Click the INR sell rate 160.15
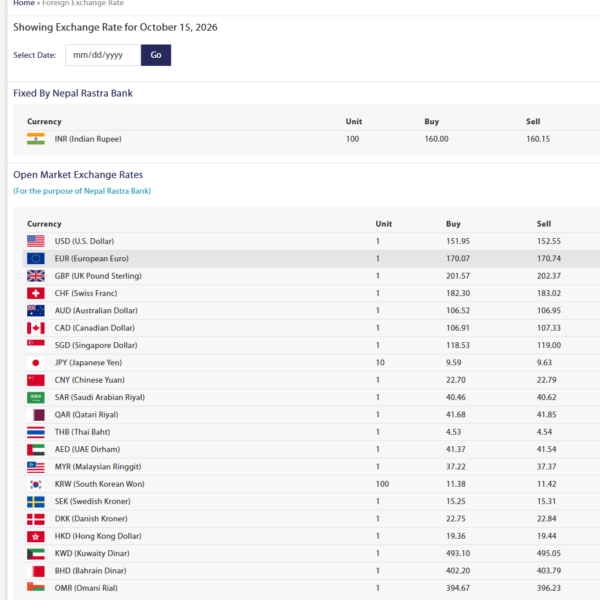 click(538, 139)
